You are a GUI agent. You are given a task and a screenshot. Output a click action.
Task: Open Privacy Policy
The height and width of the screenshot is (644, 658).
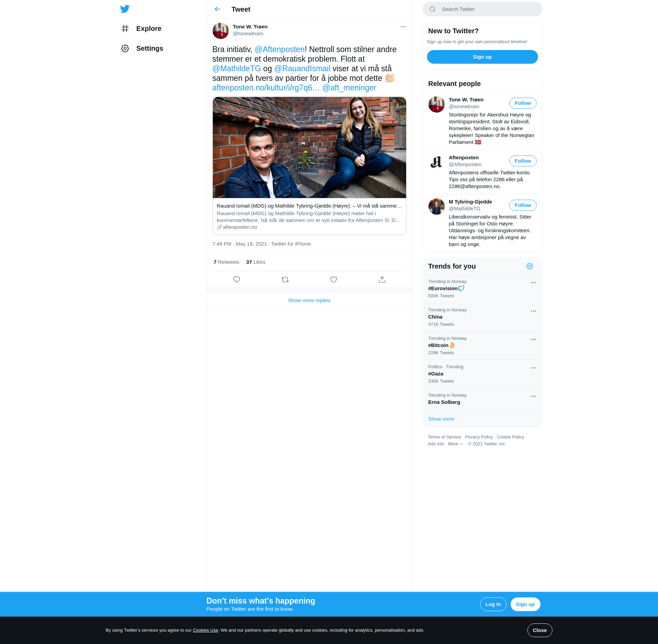[479, 437]
